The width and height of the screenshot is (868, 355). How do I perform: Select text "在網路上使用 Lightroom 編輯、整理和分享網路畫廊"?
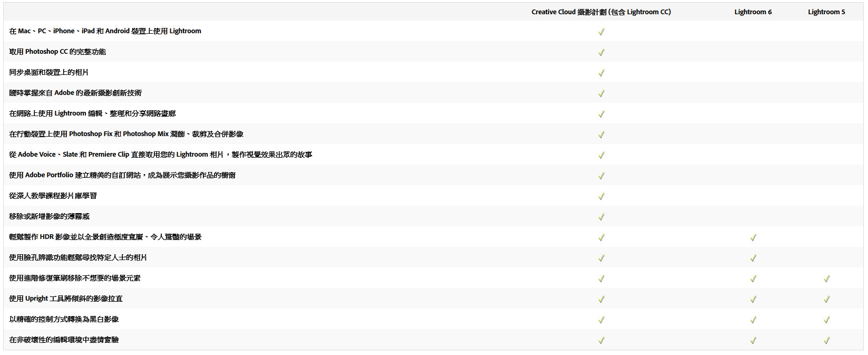coord(92,113)
